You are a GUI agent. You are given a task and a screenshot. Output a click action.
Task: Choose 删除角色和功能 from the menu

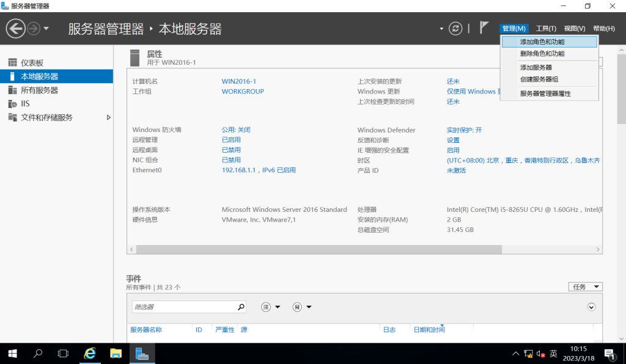coord(550,53)
